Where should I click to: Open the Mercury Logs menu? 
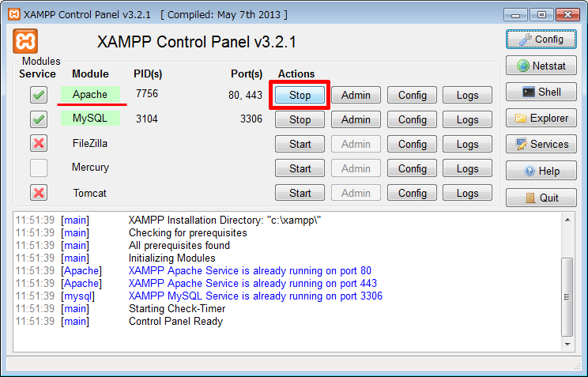click(x=467, y=168)
